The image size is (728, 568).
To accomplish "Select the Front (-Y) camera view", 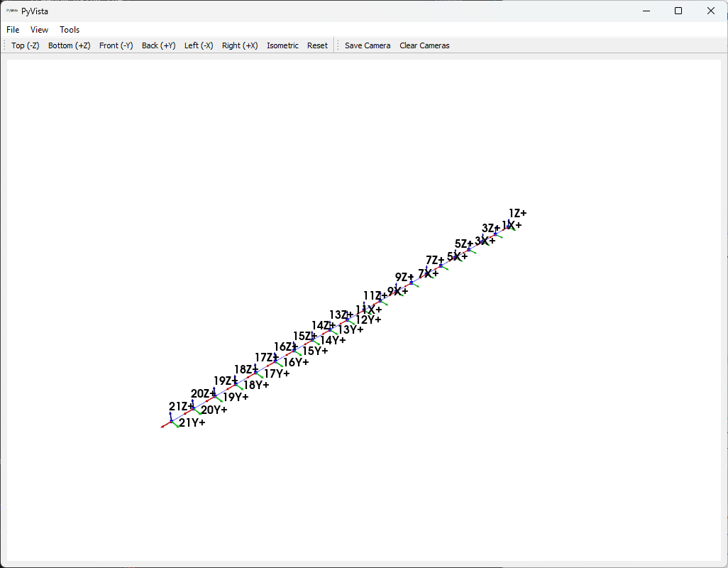I will (116, 45).
